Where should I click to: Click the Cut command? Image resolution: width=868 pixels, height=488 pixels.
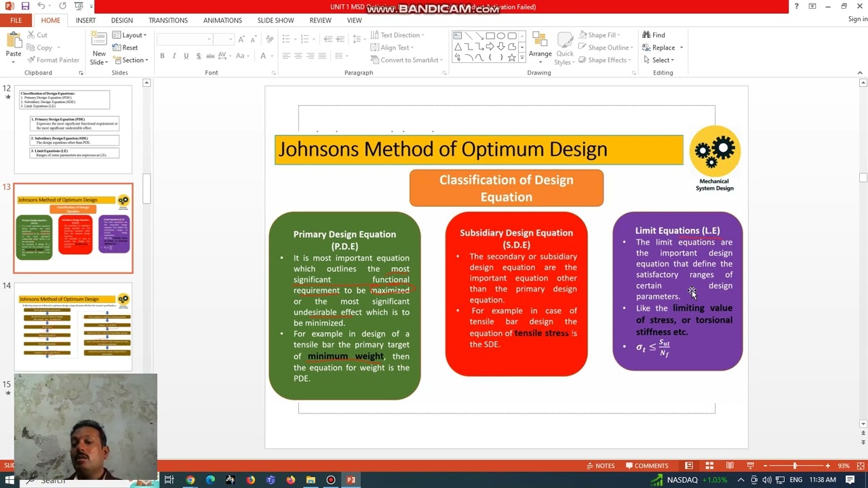tap(37, 35)
